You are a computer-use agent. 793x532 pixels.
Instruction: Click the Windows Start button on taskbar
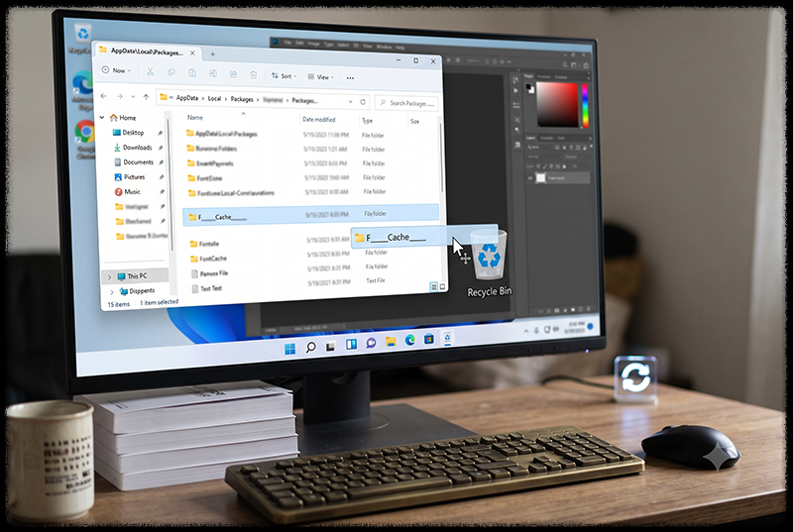coord(289,349)
